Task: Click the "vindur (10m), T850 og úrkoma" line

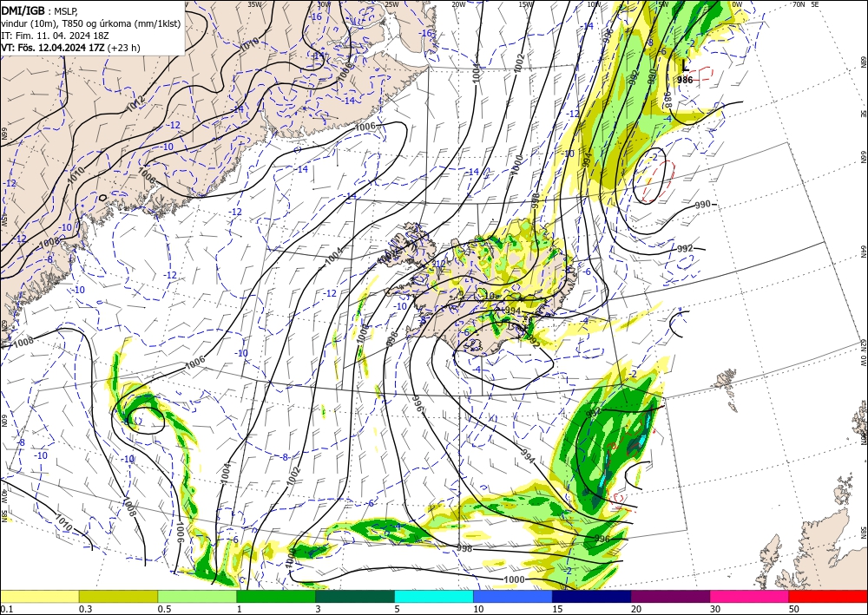Action: pyautogui.click(x=91, y=23)
